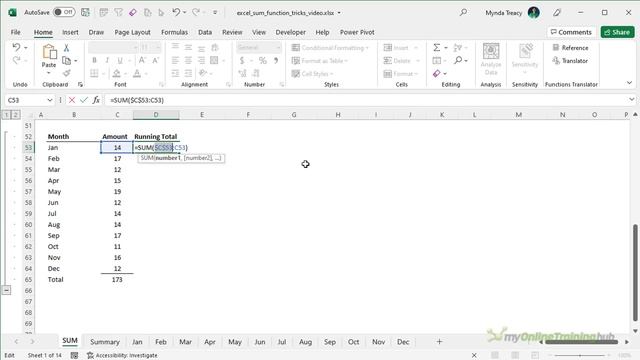Toggle Bold formatting
640x360 pixels.
pos(94,60)
